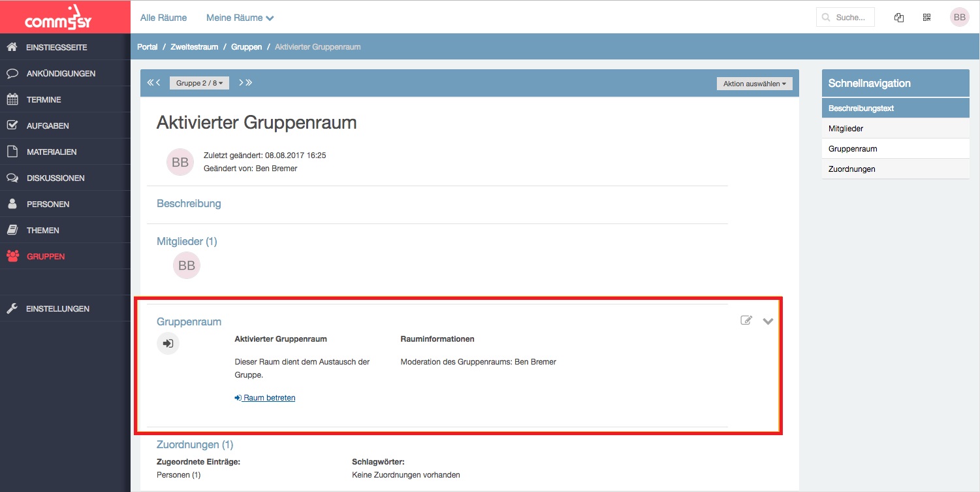Click the checkmark icon for Aufgaben

12,125
